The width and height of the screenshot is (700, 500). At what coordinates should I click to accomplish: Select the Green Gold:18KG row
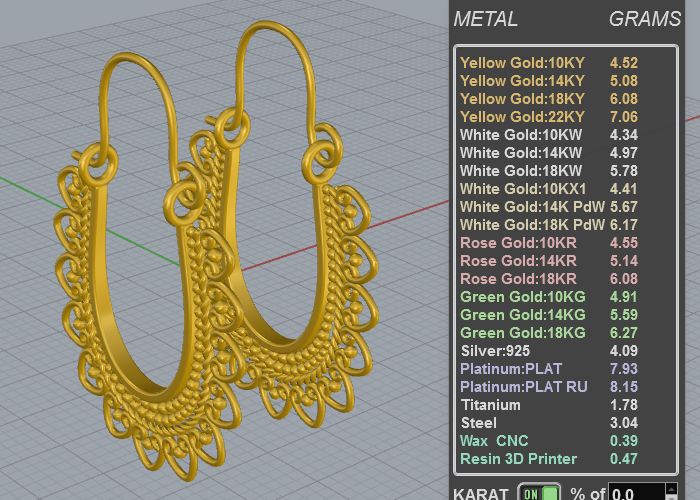(549, 333)
